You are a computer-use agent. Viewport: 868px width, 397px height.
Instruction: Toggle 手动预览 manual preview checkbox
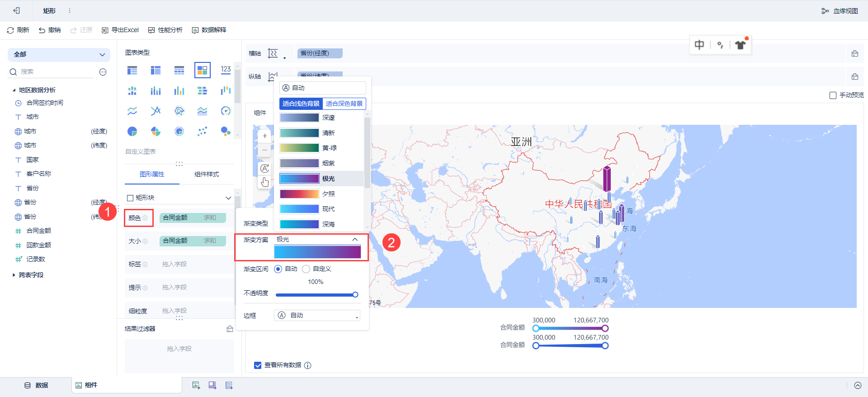(x=833, y=95)
